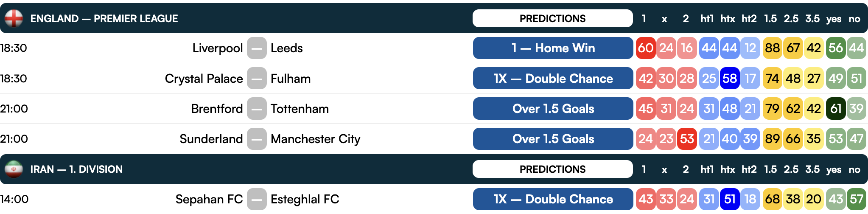Open the Sepahan FC team link

click(x=209, y=199)
